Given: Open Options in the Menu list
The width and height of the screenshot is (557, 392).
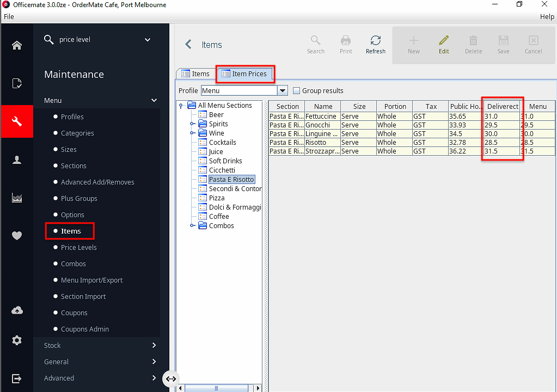Looking at the screenshot, I should [x=72, y=215].
